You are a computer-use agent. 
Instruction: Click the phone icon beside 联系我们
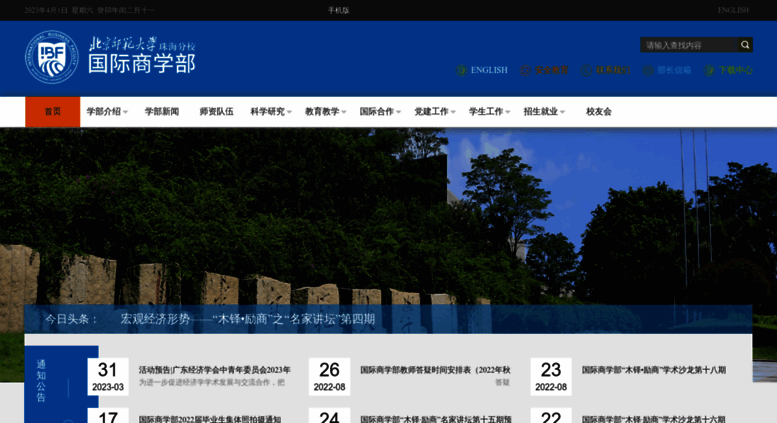click(x=586, y=70)
